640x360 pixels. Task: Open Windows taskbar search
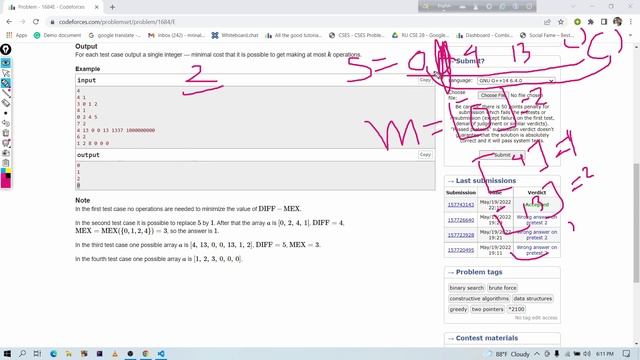tap(22, 353)
